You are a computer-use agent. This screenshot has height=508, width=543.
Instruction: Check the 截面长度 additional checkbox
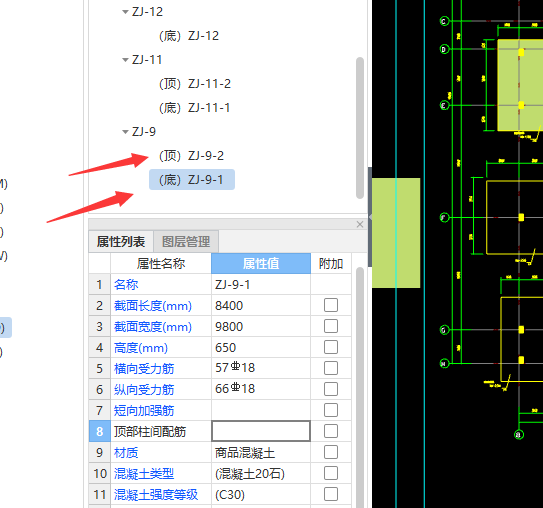331,305
